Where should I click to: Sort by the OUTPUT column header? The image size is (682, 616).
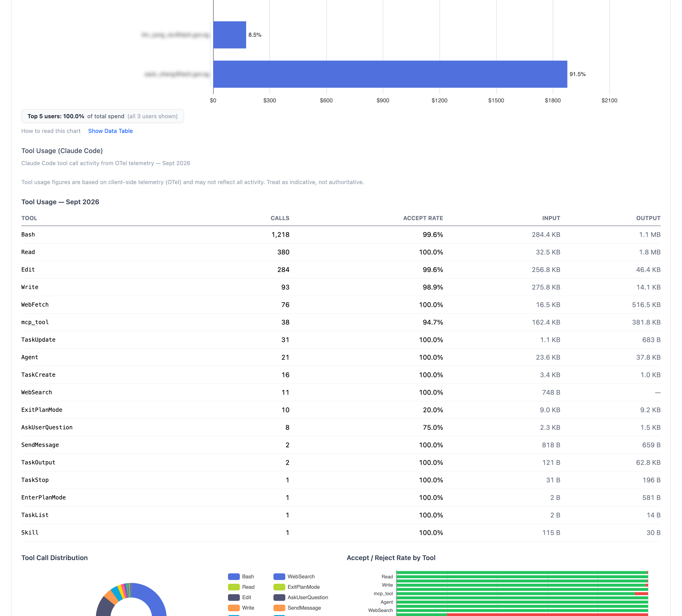tap(648, 218)
